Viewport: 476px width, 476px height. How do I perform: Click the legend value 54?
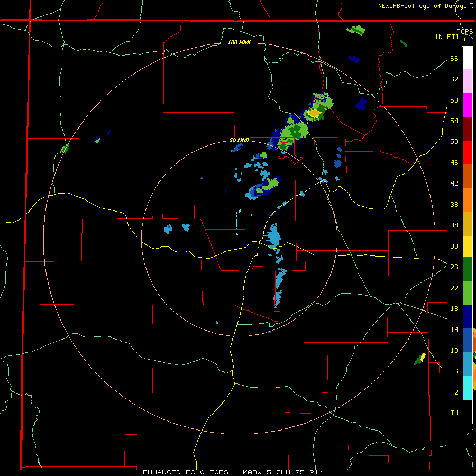pos(454,121)
